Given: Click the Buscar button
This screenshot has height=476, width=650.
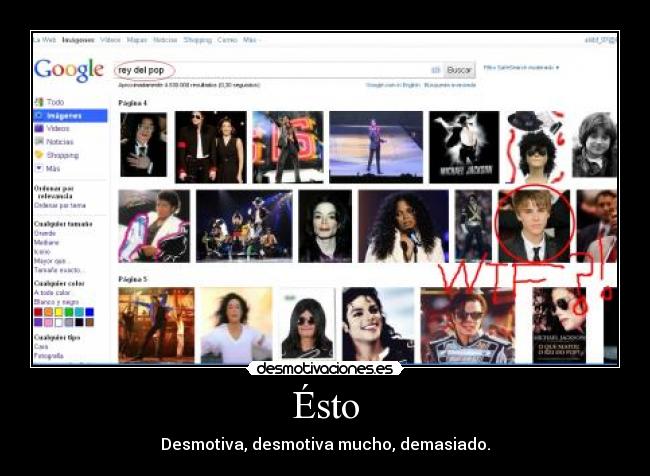Looking at the screenshot, I should pyautogui.click(x=459, y=70).
